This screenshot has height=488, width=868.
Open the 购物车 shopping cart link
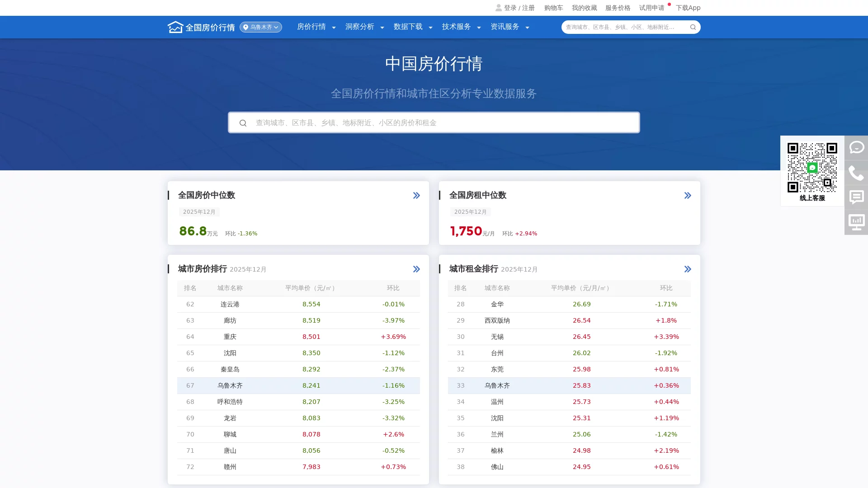click(553, 8)
